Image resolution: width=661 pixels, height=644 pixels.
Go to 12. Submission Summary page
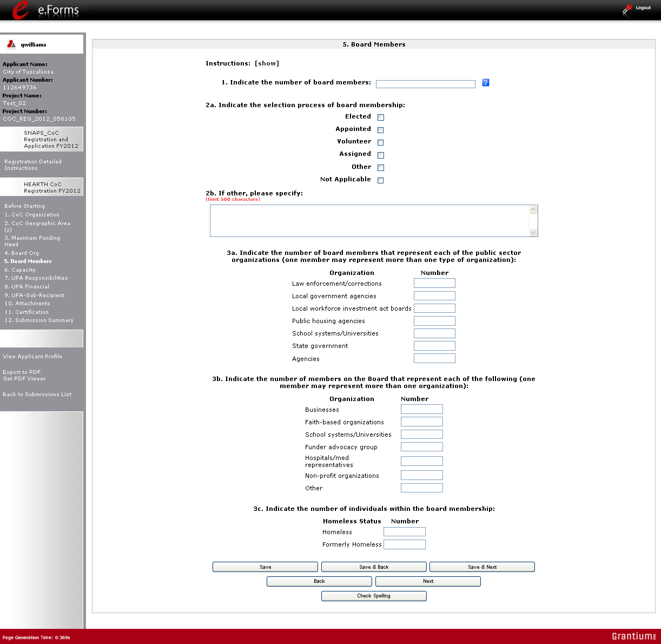(39, 320)
